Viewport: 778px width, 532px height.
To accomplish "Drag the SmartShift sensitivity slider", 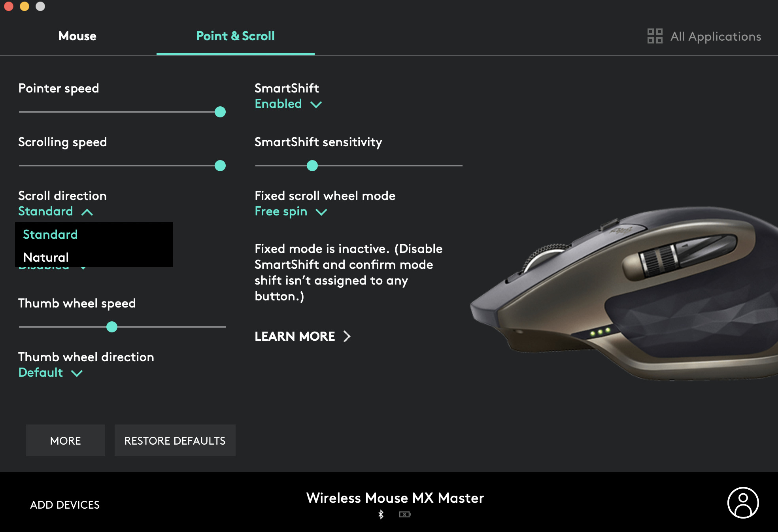I will 312,166.
